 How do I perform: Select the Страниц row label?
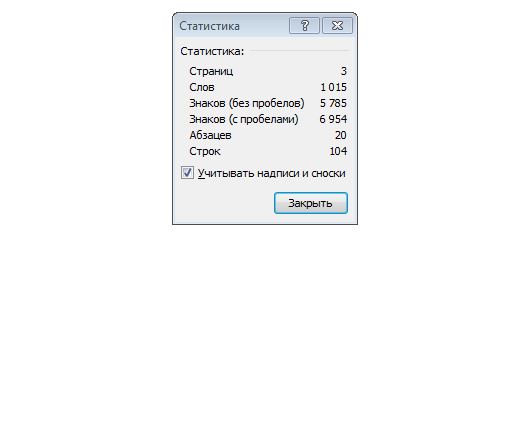tap(211, 71)
